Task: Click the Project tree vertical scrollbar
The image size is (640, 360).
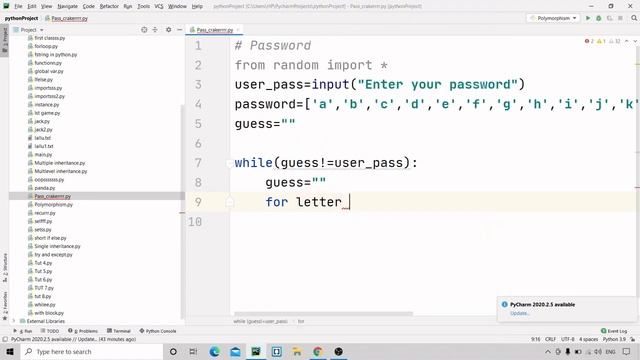Action: click(x=182, y=212)
